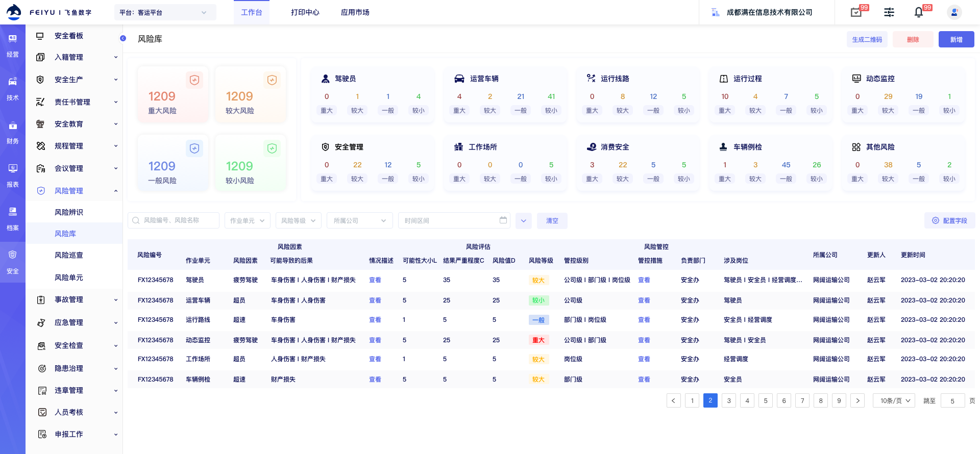
Task: Open 风险巡查 in the sidebar
Action: [x=69, y=255]
